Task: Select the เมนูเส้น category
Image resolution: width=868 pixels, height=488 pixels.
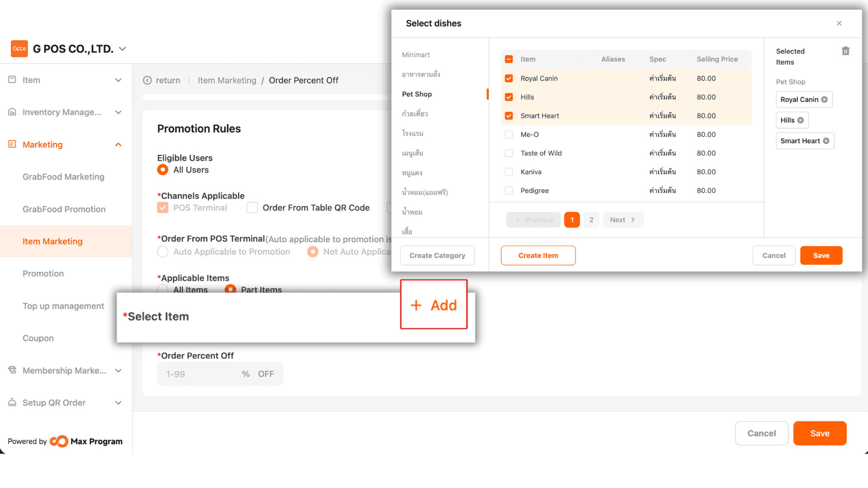Action: (x=412, y=153)
